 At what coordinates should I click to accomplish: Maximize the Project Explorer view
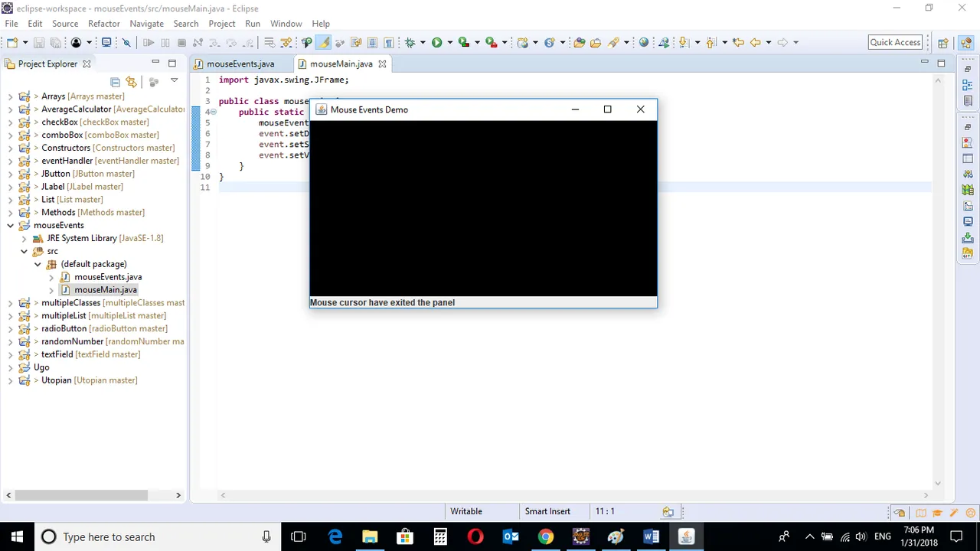coord(172,64)
